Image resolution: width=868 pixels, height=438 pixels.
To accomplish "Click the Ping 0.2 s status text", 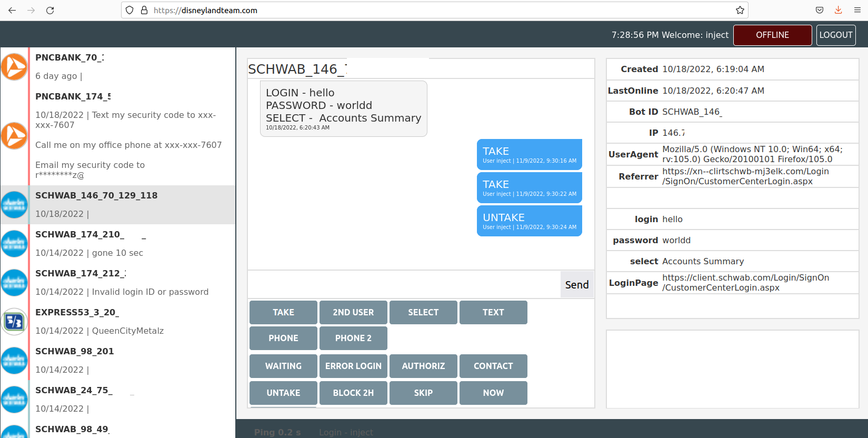I will click(x=277, y=432).
